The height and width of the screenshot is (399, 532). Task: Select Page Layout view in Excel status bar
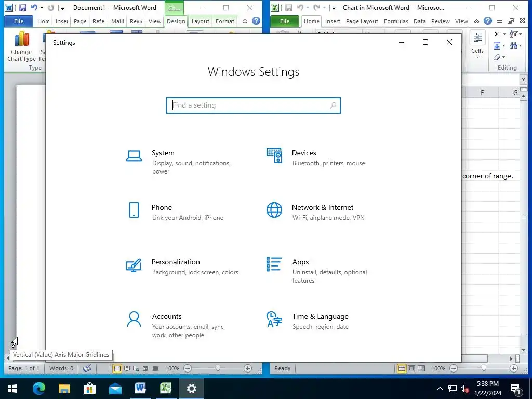tap(411, 368)
